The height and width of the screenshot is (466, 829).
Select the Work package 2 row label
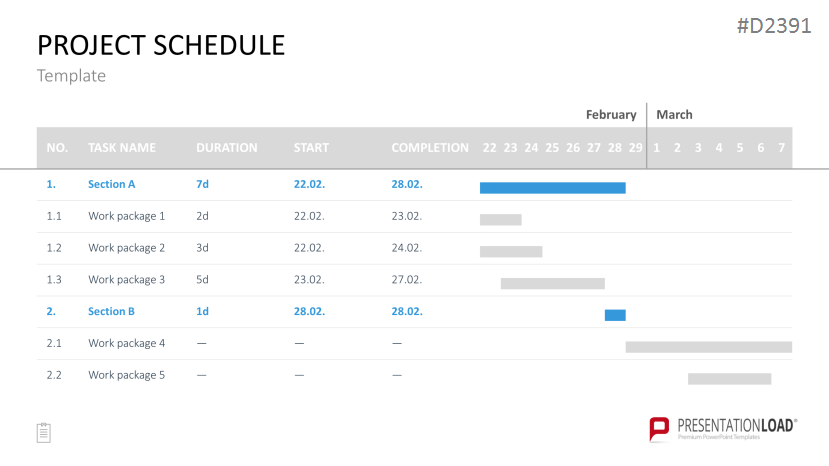[126, 248]
